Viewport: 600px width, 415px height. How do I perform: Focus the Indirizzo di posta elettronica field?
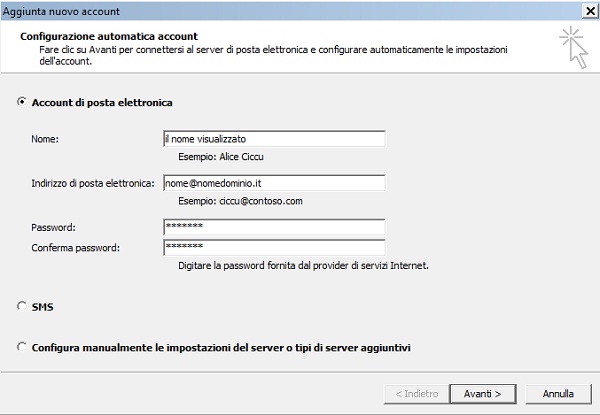point(274,183)
